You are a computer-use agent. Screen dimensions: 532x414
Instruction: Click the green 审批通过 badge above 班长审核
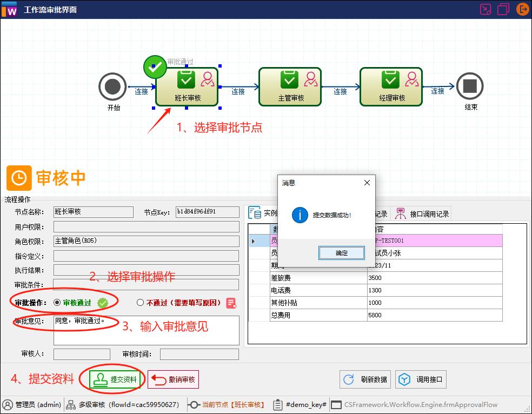pos(155,66)
